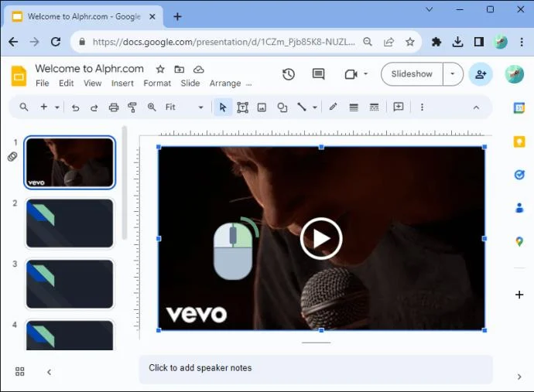
Task: Switch to grid view
Action: (20, 371)
